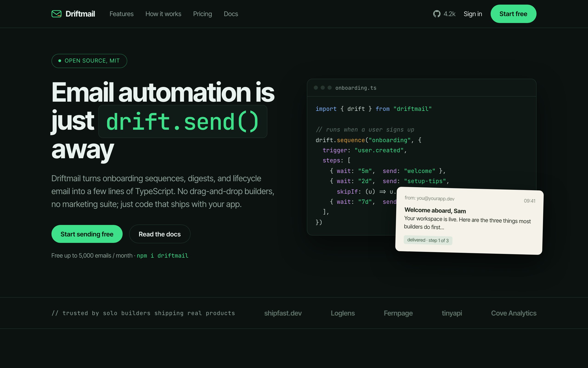Click the Sign in link

(473, 14)
